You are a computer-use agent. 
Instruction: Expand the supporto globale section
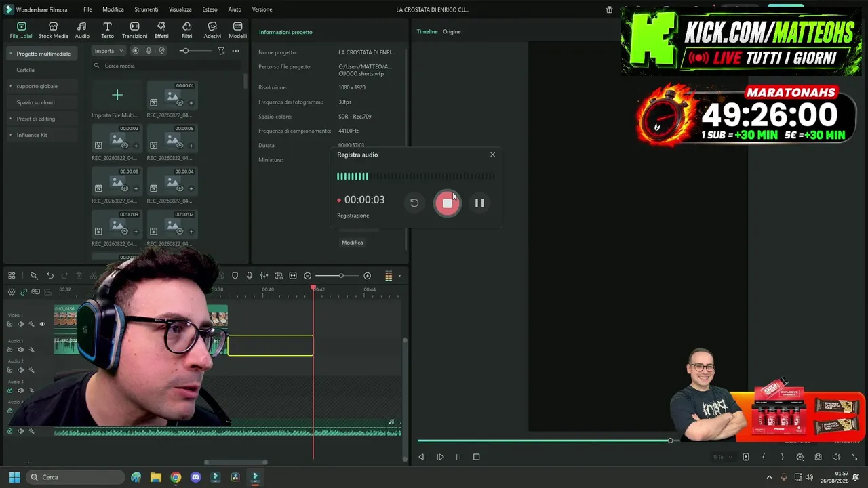coord(11,86)
